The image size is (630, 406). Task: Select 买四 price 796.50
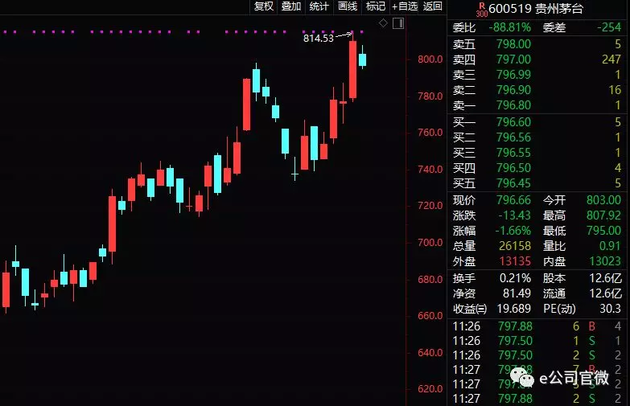pyautogui.click(x=513, y=168)
